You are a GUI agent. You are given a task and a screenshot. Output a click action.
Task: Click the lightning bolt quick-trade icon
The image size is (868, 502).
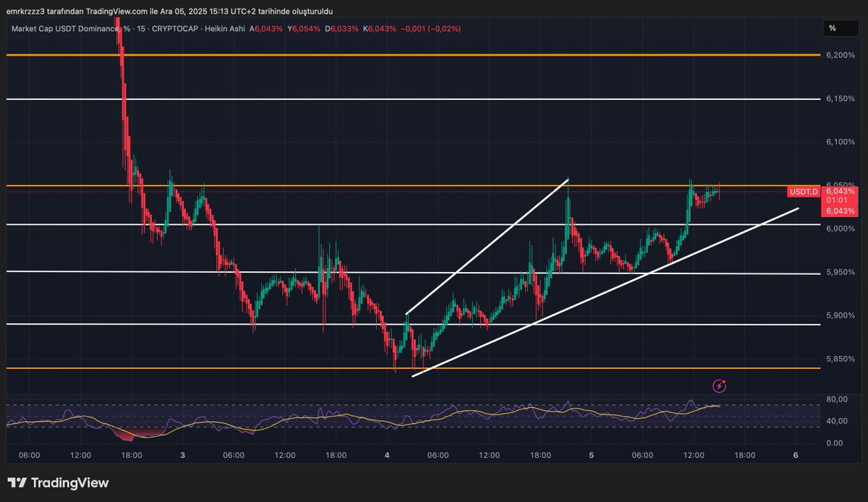coord(719,386)
